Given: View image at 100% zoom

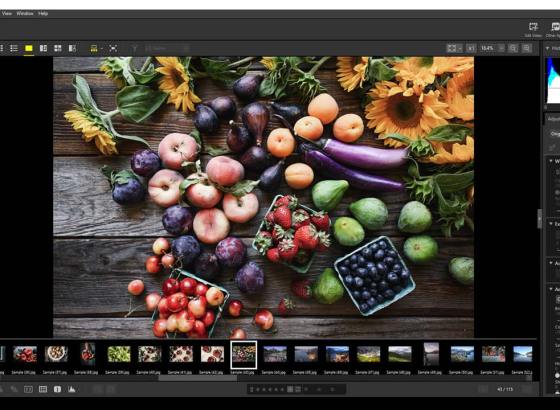Looking at the screenshot, I should [471, 48].
